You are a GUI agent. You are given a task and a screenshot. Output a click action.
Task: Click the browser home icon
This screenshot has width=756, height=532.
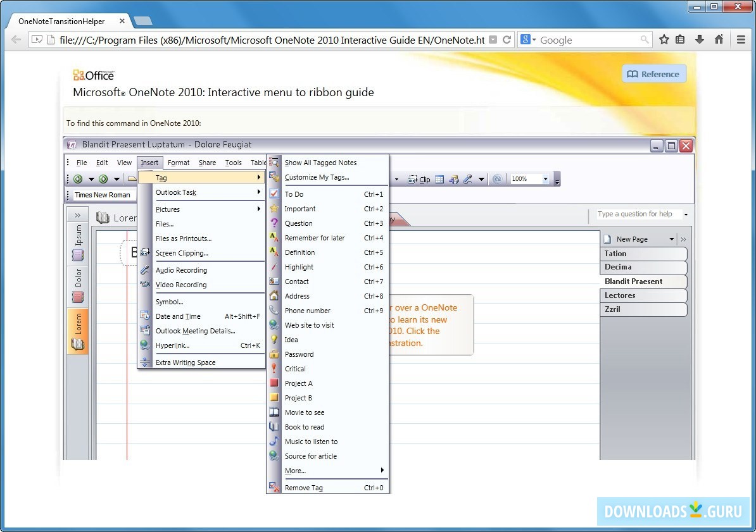[x=719, y=39]
